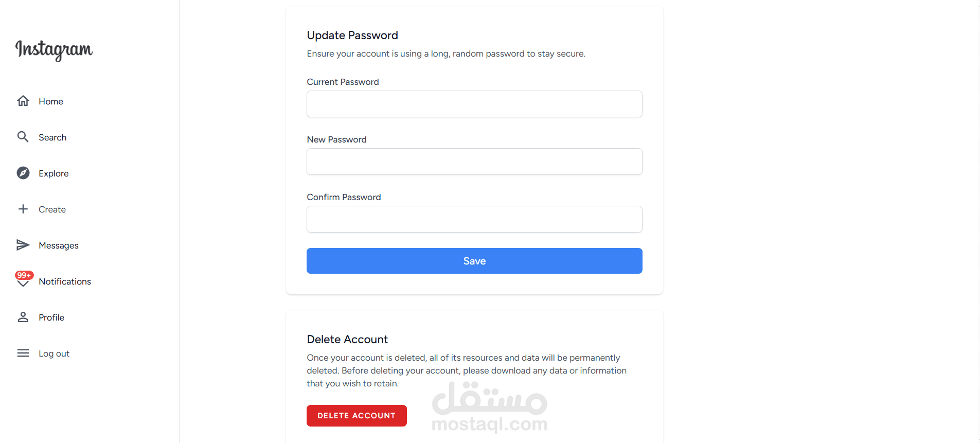Focus the Current Password field
Viewport: 980px width, 443px height.
474,104
